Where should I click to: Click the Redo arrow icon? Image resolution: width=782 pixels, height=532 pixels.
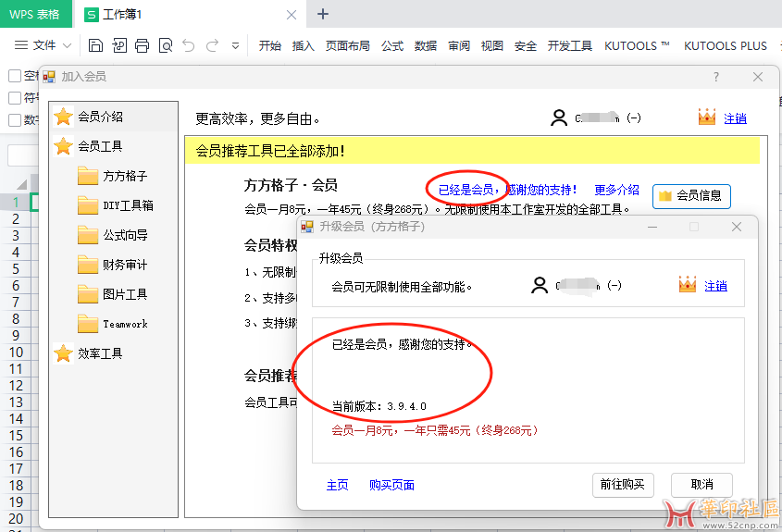(212, 45)
